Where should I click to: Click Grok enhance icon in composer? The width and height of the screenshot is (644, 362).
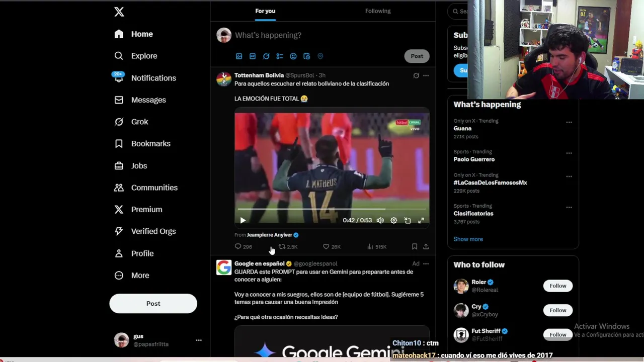tap(266, 56)
